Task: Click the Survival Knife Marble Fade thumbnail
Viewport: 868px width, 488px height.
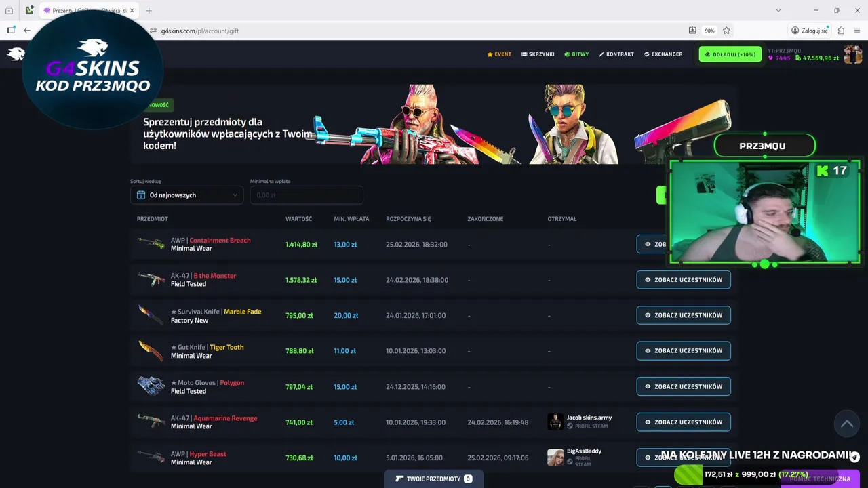Action: 151,315
